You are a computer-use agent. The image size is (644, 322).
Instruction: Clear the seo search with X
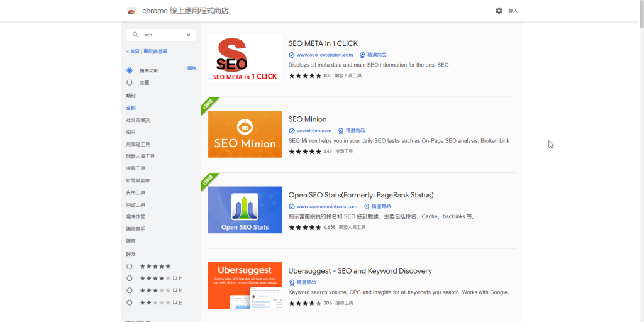click(189, 35)
